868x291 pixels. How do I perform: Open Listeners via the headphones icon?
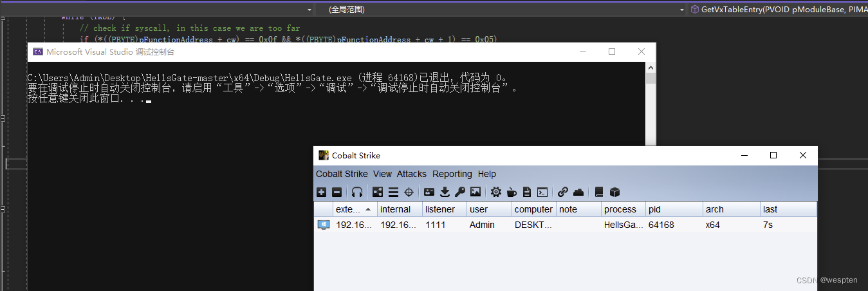(357, 192)
